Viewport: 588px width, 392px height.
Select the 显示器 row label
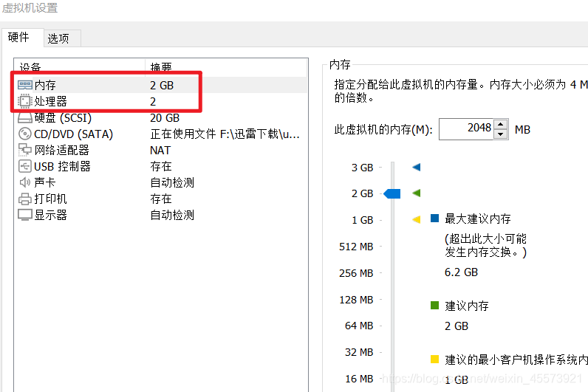[51, 215]
